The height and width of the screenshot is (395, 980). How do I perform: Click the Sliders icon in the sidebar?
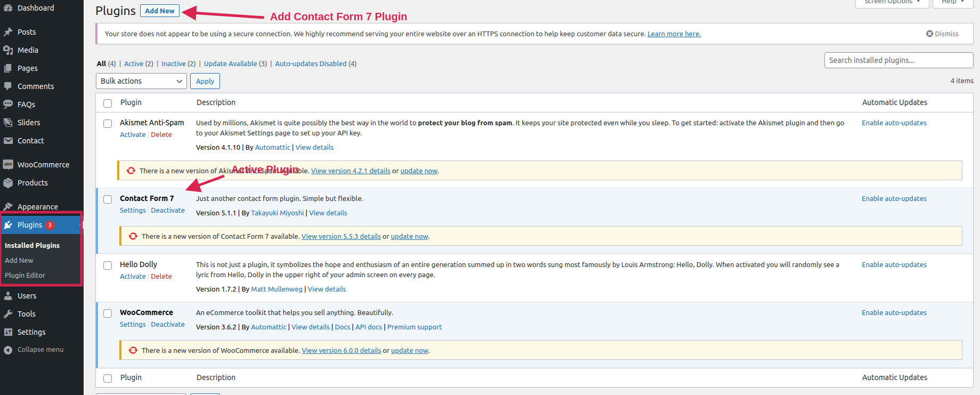[8, 123]
